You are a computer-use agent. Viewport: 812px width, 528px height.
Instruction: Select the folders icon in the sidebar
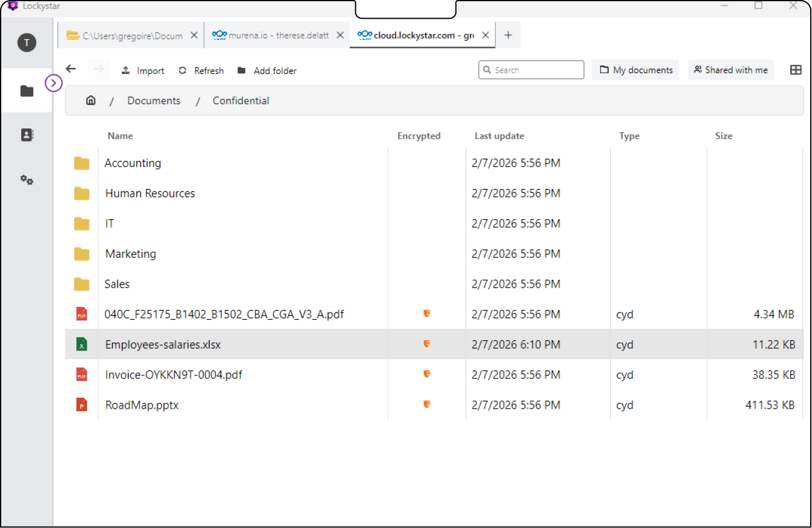pyautogui.click(x=27, y=90)
